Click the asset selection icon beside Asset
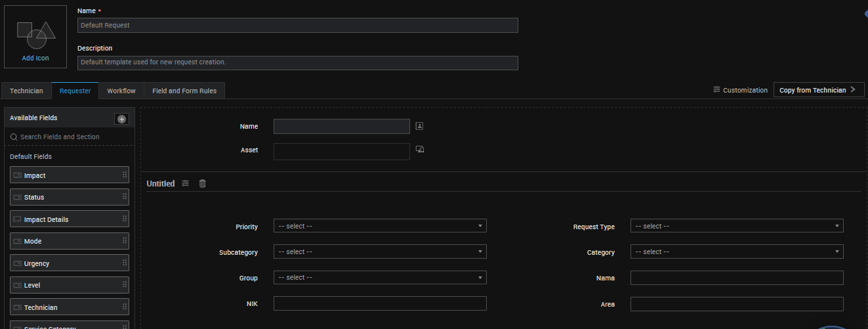 pos(420,150)
